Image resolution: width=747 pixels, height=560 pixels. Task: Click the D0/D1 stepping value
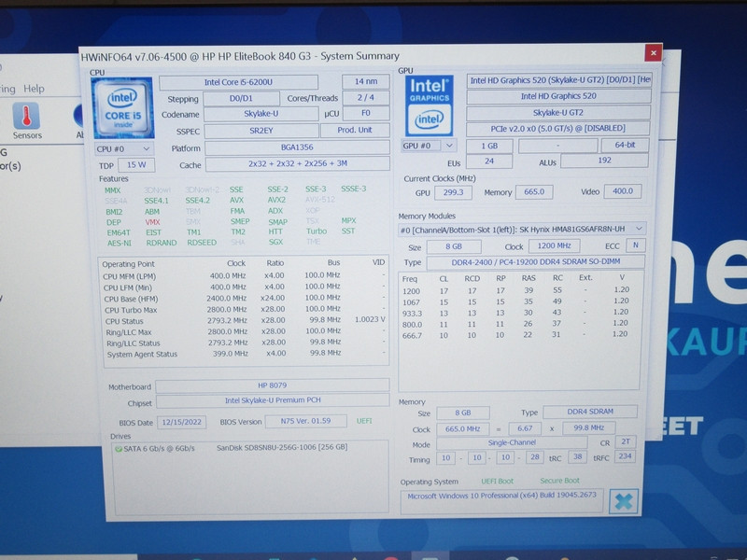[241, 99]
